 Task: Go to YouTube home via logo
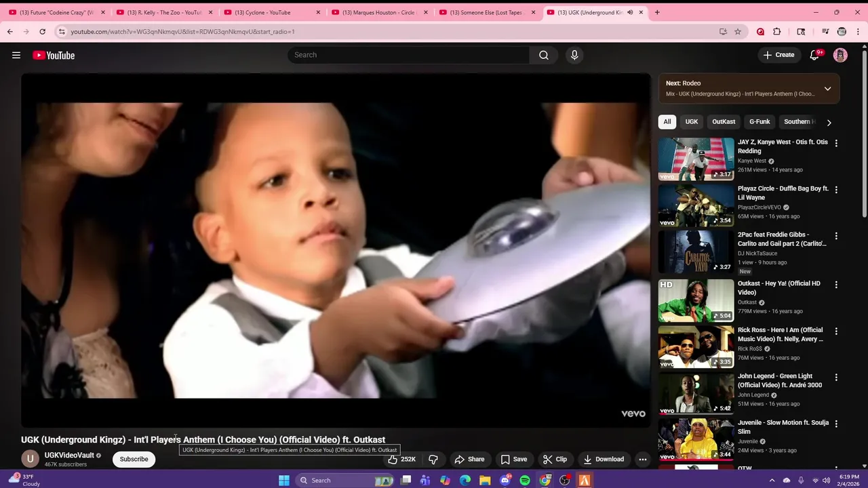(54, 56)
